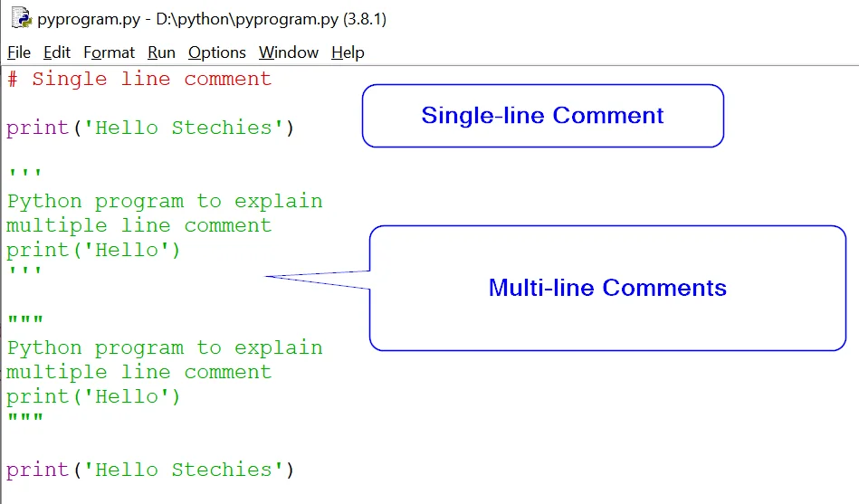This screenshot has height=504, width=859.
Task: Open the Help menu
Action: (348, 52)
